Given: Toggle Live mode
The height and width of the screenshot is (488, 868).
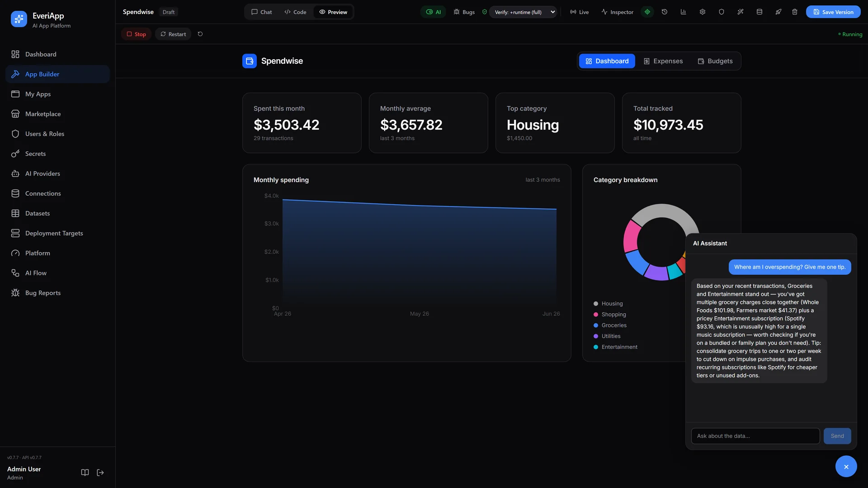Looking at the screenshot, I should [579, 12].
